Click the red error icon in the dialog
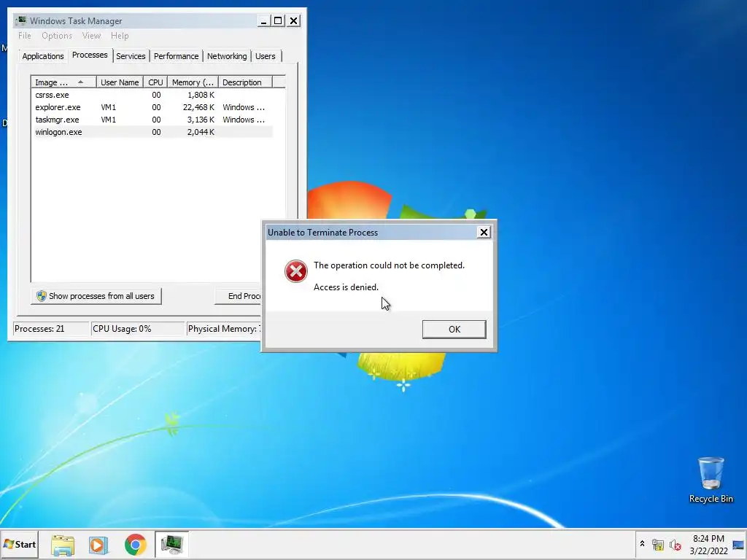Viewport: 747px width, 560px height. (296, 271)
